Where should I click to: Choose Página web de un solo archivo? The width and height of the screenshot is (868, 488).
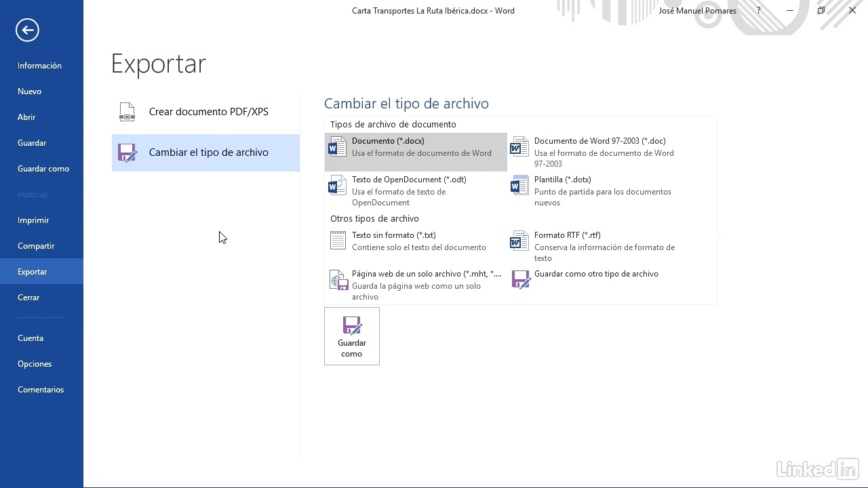[x=416, y=285]
